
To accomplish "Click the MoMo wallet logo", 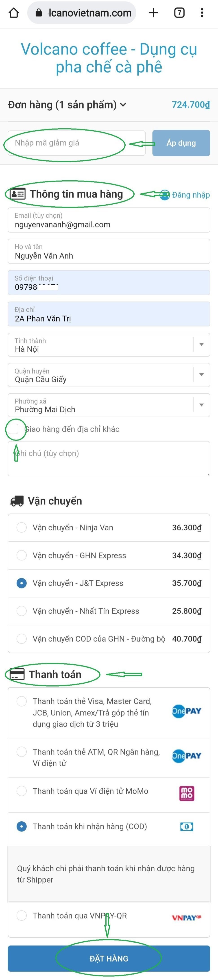I will tap(186, 793).
